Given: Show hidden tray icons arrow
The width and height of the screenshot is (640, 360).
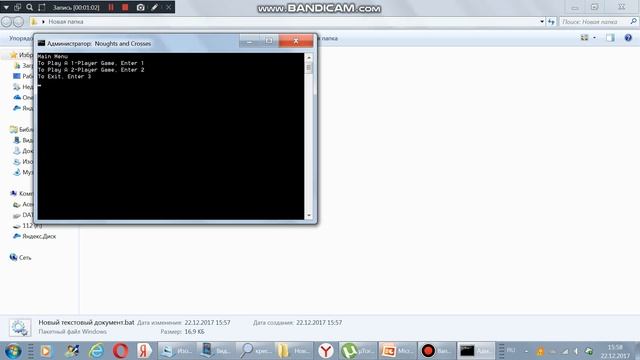Looking at the screenshot, I should 526,351.
